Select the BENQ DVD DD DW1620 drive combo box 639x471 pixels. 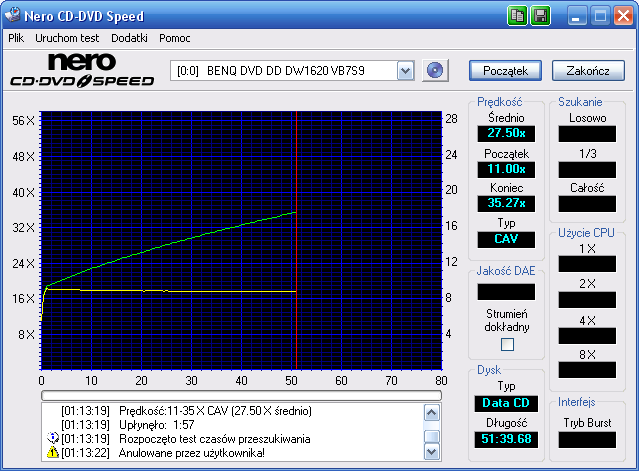[292, 71]
